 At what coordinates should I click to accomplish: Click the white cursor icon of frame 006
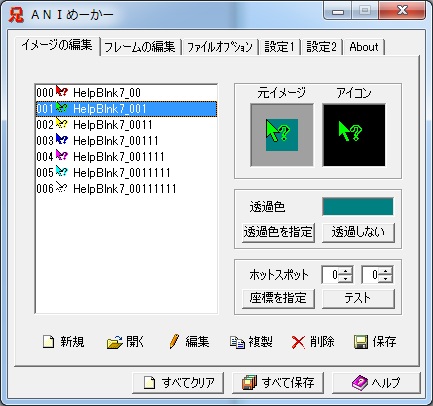pyautogui.click(x=61, y=188)
